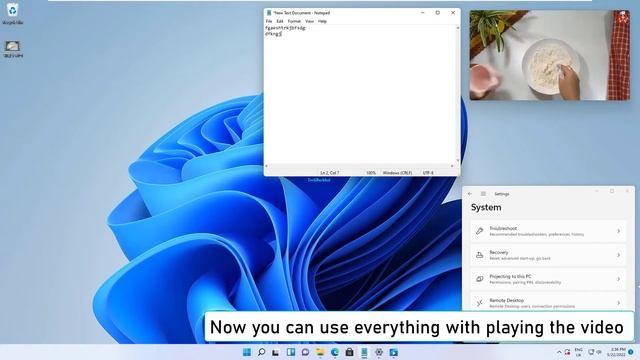Click the "System" heading in Settings
This screenshot has width=640, height=360.
tap(486, 207)
